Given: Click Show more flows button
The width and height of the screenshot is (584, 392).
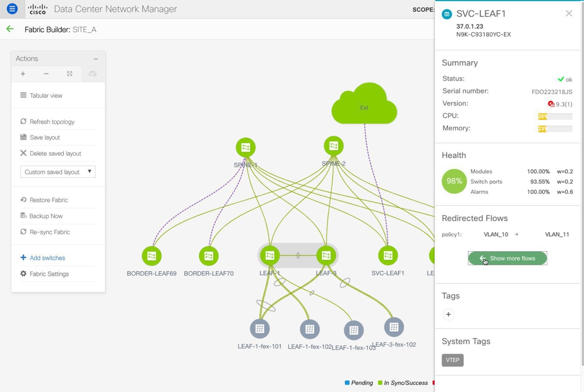Looking at the screenshot, I should coord(507,258).
